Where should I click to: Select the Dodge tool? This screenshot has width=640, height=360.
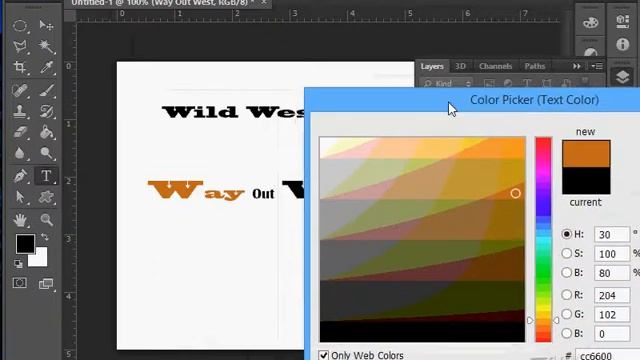point(46,153)
